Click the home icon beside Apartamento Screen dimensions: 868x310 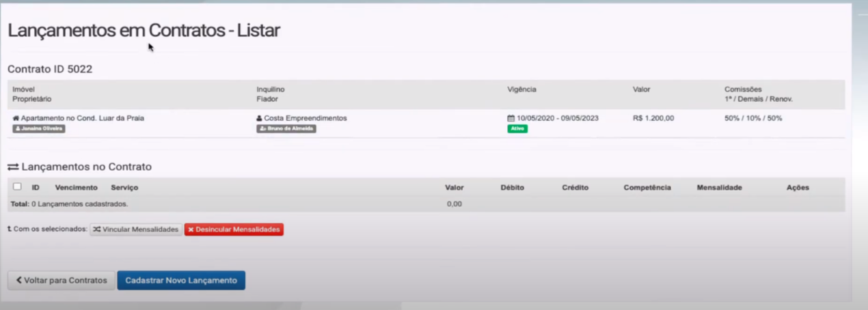coord(16,118)
